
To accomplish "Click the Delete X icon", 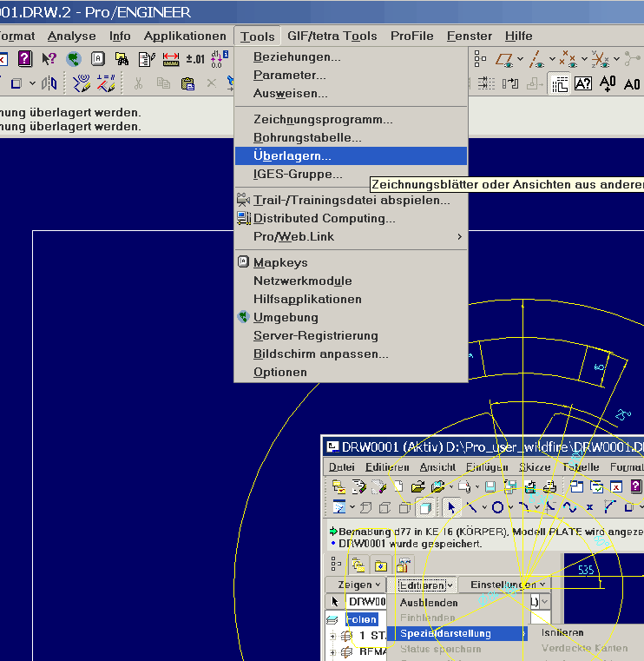I will [212, 83].
